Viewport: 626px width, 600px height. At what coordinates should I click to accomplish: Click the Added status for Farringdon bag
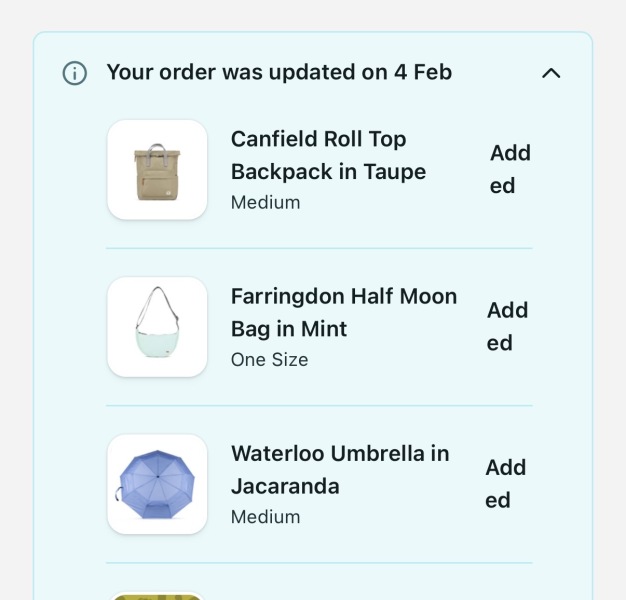point(507,326)
